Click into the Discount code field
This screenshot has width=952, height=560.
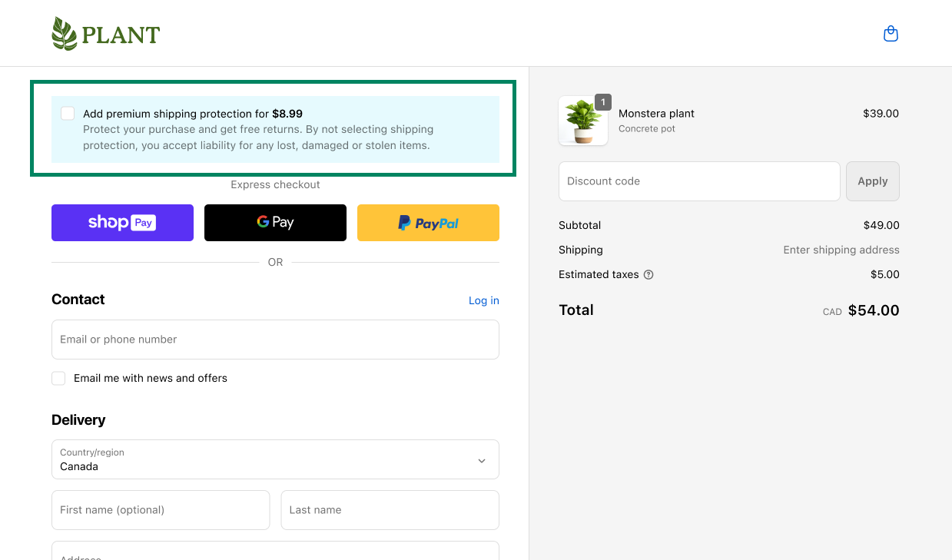click(x=699, y=181)
